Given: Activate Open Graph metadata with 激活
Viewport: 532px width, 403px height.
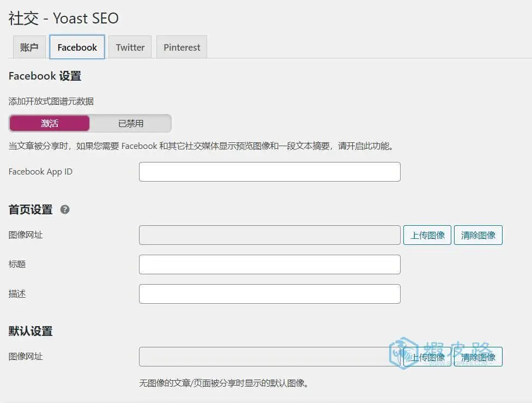Looking at the screenshot, I should point(50,123).
